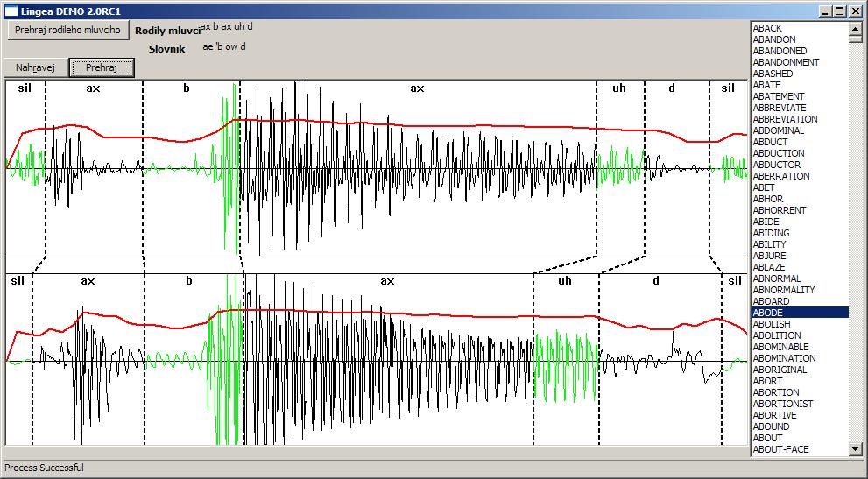
Task: Select ABOUT in the word list
Action: 800,438
